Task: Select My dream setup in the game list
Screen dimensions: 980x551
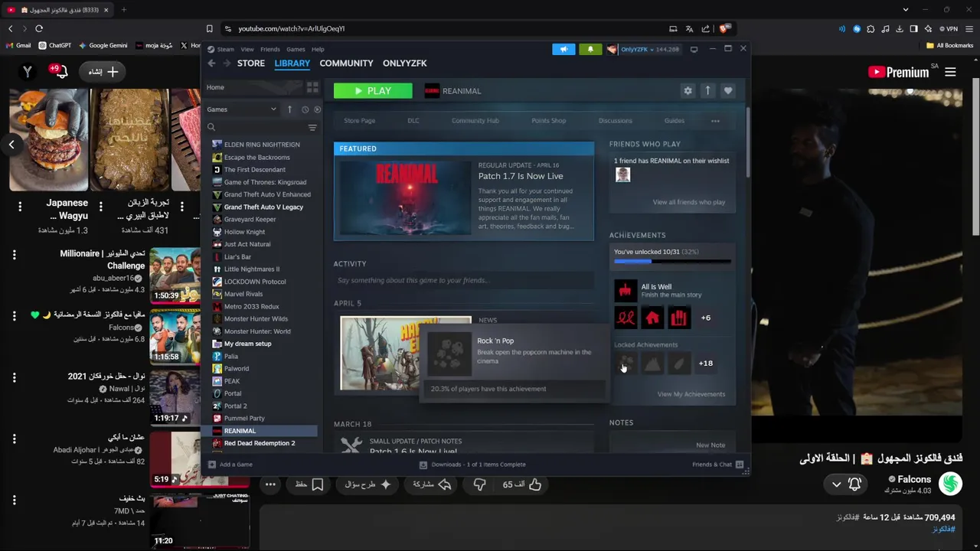Action: (x=247, y=344)
